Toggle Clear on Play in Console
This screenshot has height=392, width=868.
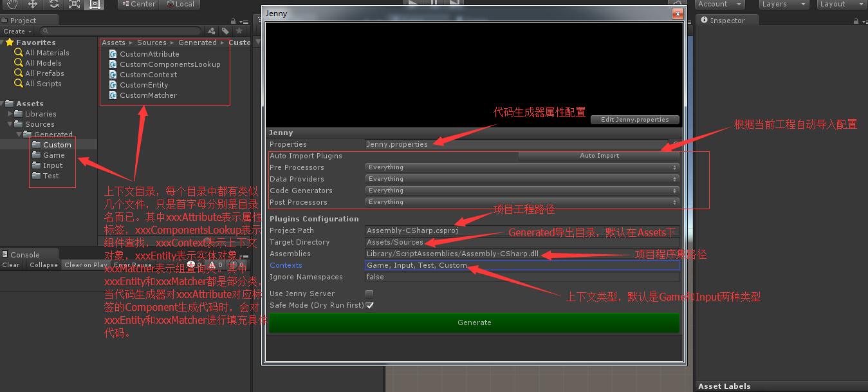pos(86,265)
